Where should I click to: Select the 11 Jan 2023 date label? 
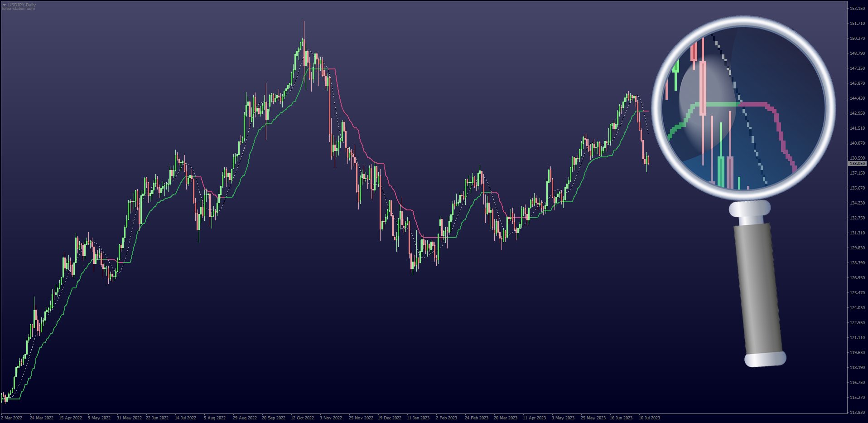[x=418, y=418]
